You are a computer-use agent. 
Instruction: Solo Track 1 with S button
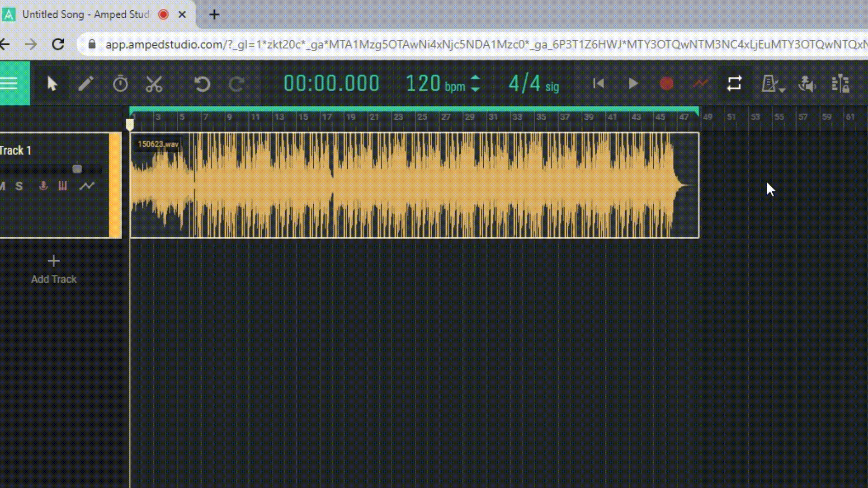(19, 186)
